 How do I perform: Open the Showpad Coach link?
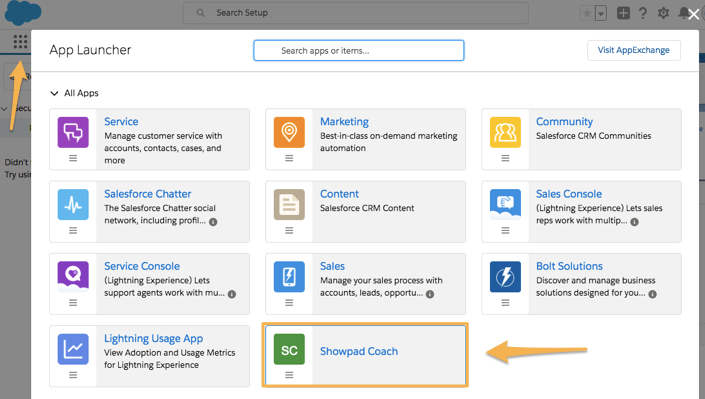(359, 351)
